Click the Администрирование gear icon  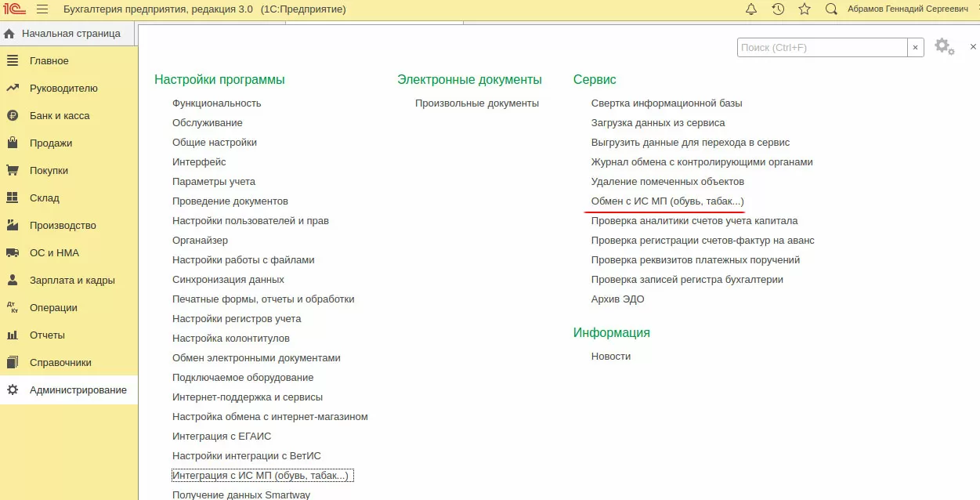[x=13, y=390]
